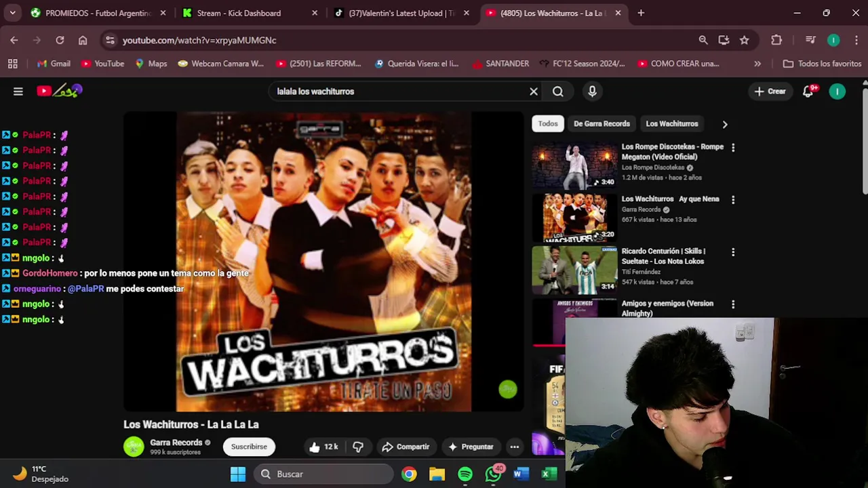Open File Explorer from taskbar
The height and width of the screenshot is (488, 868).
[437, 474]
